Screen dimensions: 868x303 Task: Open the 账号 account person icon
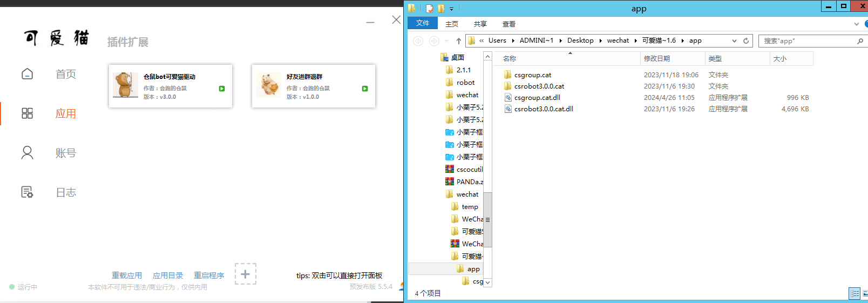27,153
